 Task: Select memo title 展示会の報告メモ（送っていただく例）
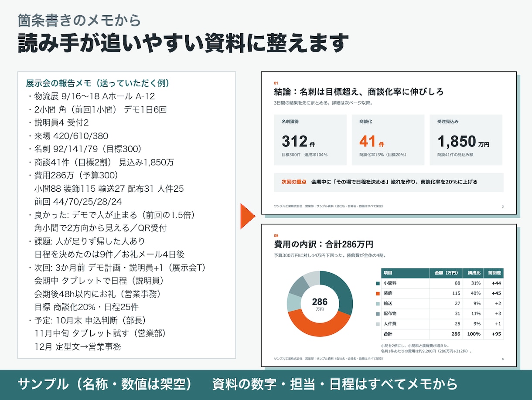pos(98,83)
